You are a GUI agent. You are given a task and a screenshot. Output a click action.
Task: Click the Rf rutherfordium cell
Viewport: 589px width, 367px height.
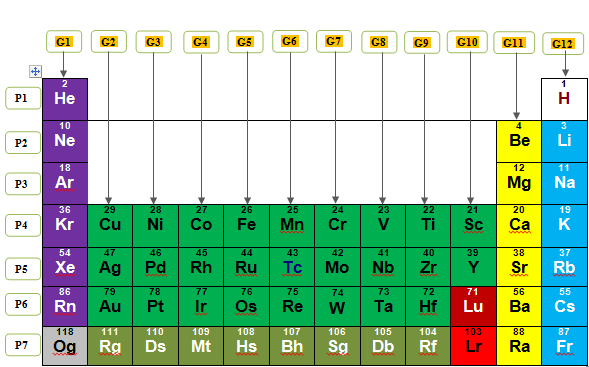428,346
